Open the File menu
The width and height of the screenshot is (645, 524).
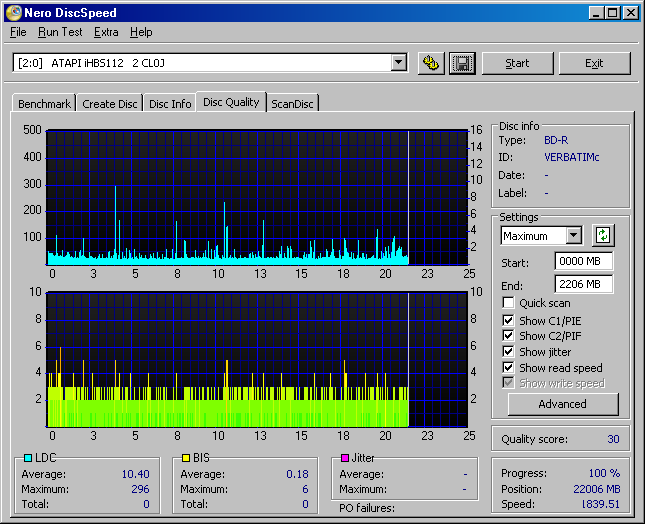(x=18, y=32)
